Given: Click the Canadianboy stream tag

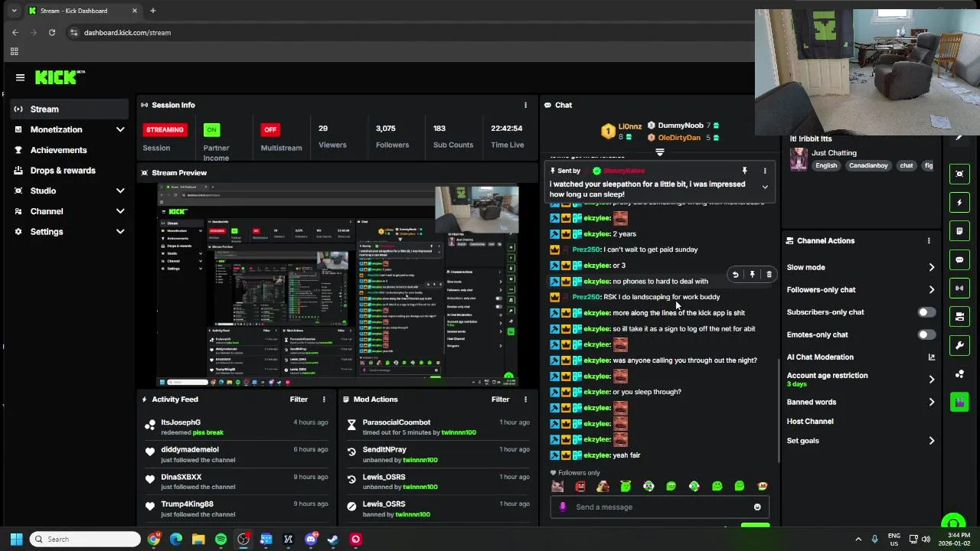Looking at the screenshot, I should [x=869, y=166].
